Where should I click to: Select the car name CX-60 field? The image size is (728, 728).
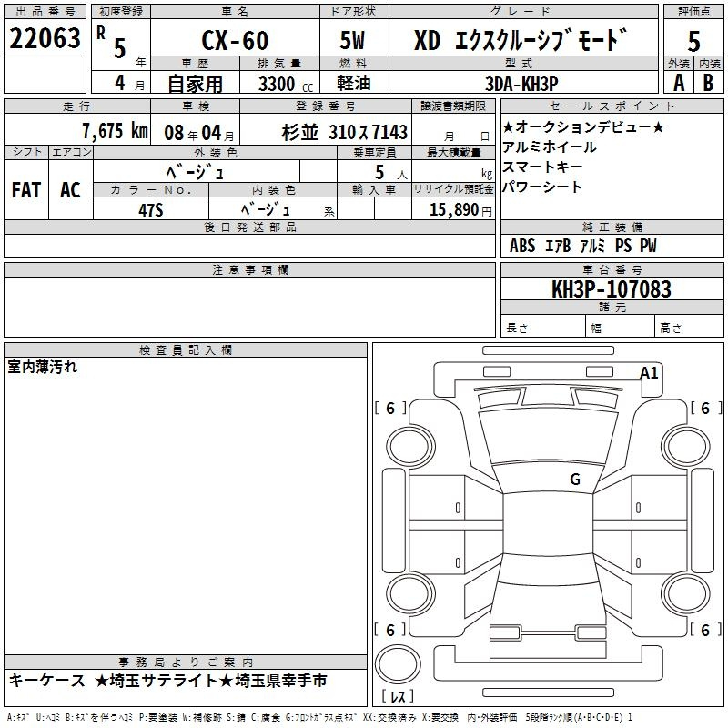tap(234, 41)
